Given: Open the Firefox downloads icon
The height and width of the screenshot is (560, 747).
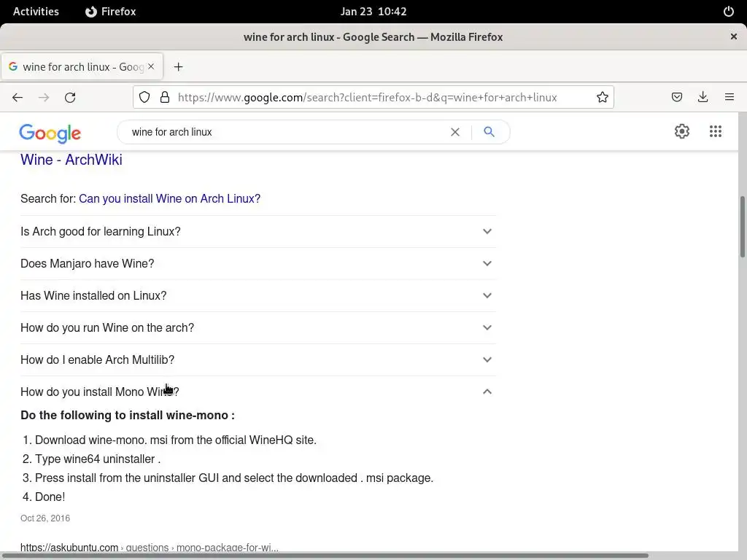Looking at the screenshot, I should [703, 97].
